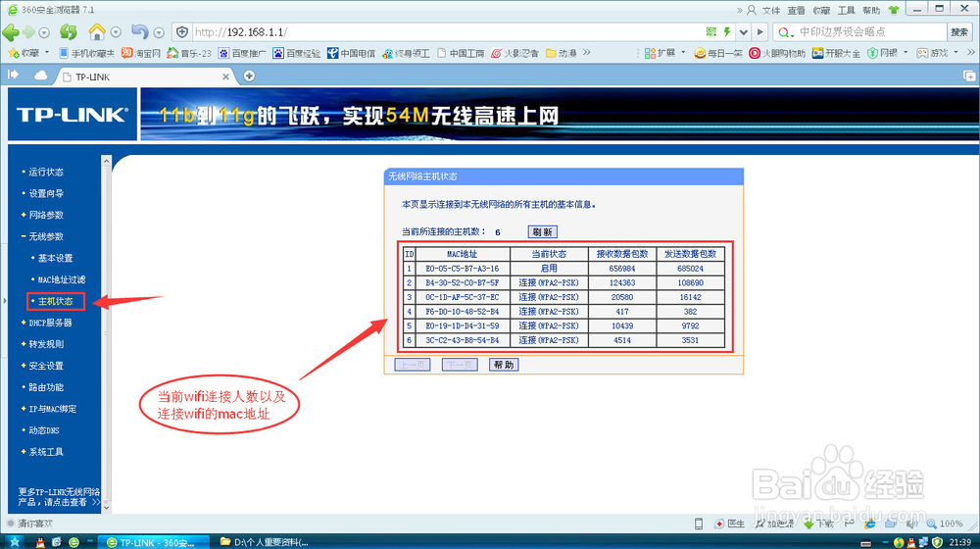This screenshot has width=980, height=549.
Task: Open back/forward history dropdown arrow
Action: click(44, 32)
